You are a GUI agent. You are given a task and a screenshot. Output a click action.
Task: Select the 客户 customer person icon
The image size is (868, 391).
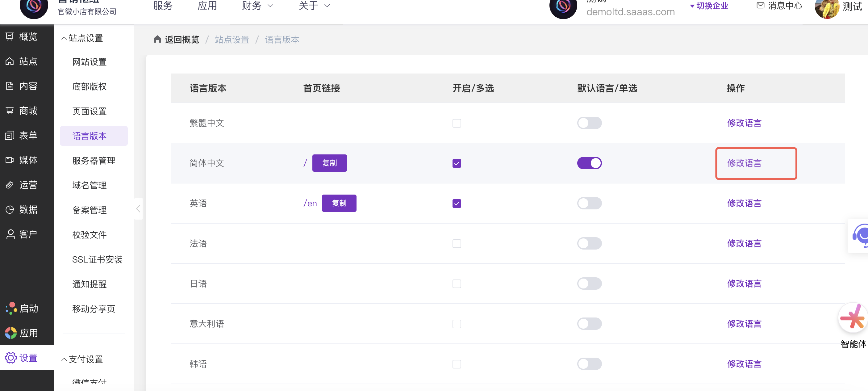coord(10,234)
